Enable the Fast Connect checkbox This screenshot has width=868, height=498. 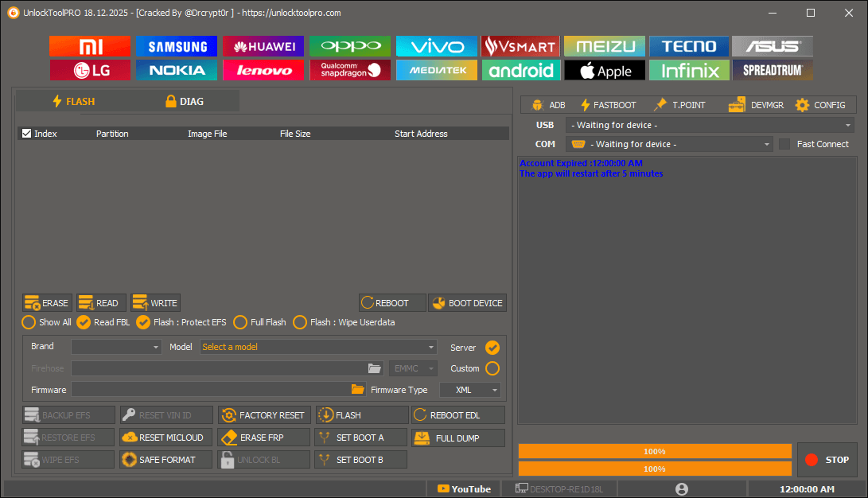(784, 144)
